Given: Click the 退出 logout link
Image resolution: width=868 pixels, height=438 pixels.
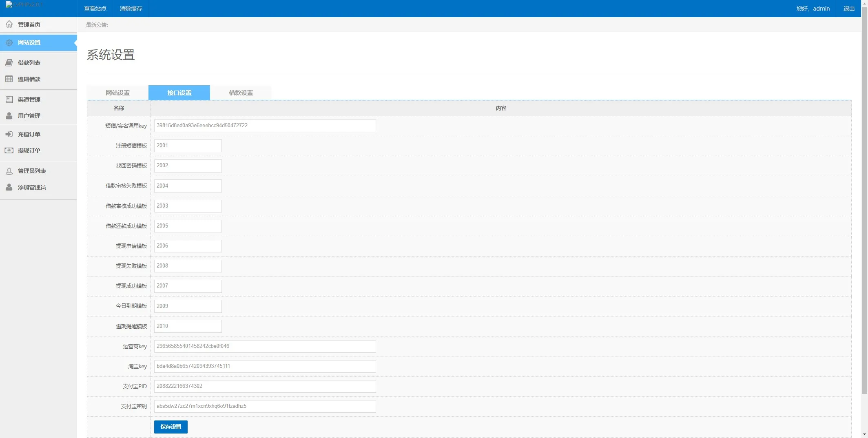Looking at the screenshot, I should 849,9.
